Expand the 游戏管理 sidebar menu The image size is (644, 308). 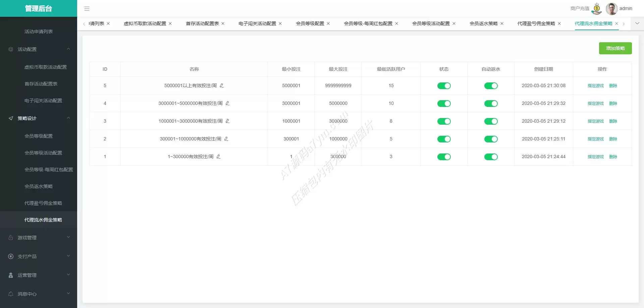click(39, 238)
